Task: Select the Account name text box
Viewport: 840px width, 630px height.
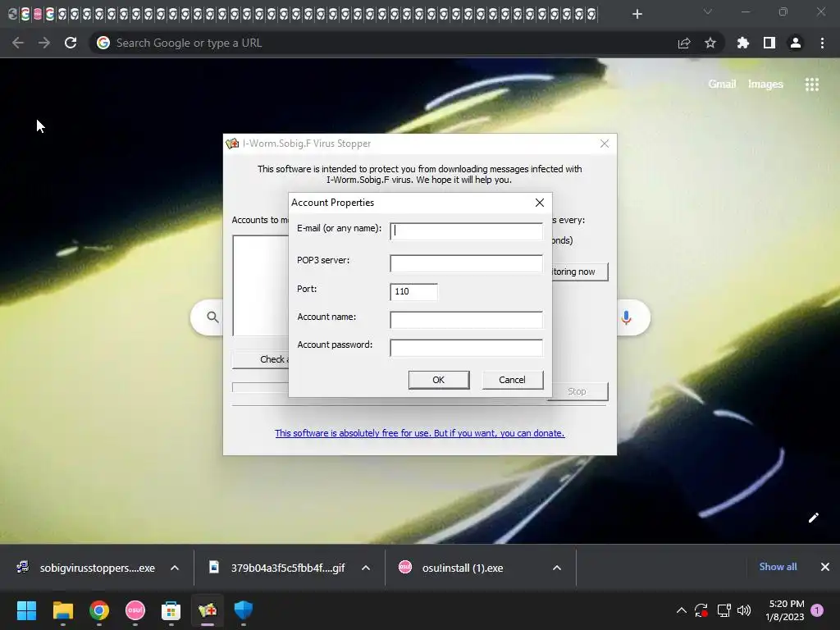Action: click(466, 320)
